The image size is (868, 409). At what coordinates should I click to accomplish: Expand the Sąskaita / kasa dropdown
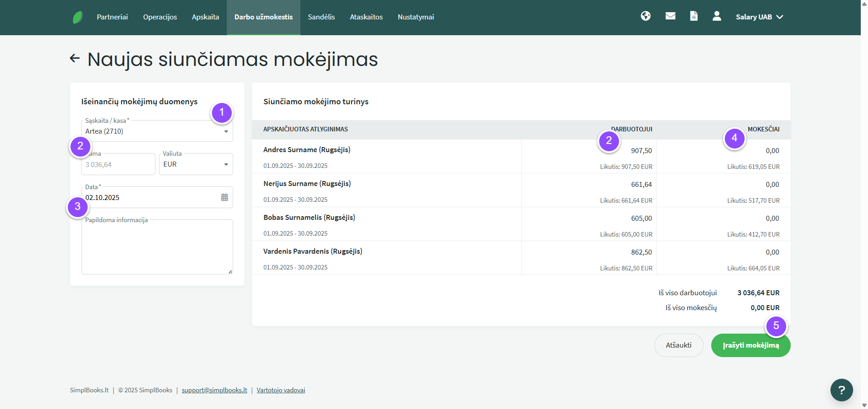(x=226, y=131)
